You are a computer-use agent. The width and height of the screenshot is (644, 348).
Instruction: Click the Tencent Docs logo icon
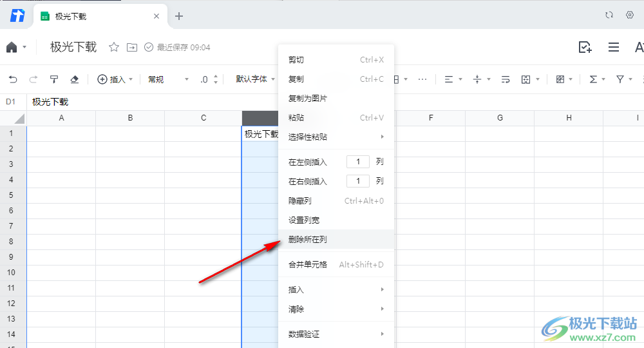tap(17, 16)
